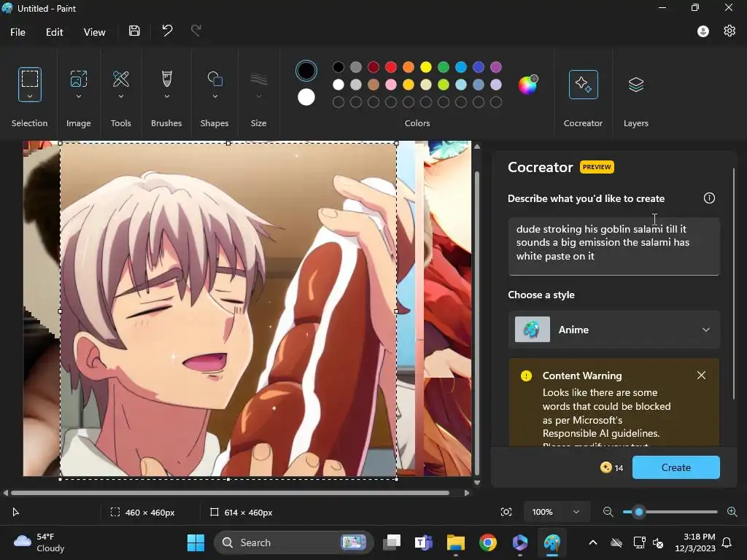Open Paint settings gear
Viewport: 747px width, 560px height.
[x=729, y=31]
